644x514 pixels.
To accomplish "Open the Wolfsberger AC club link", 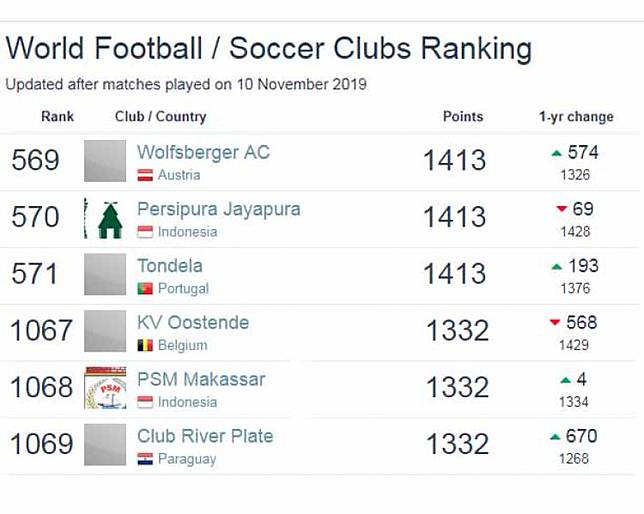I will pos(203,153).
